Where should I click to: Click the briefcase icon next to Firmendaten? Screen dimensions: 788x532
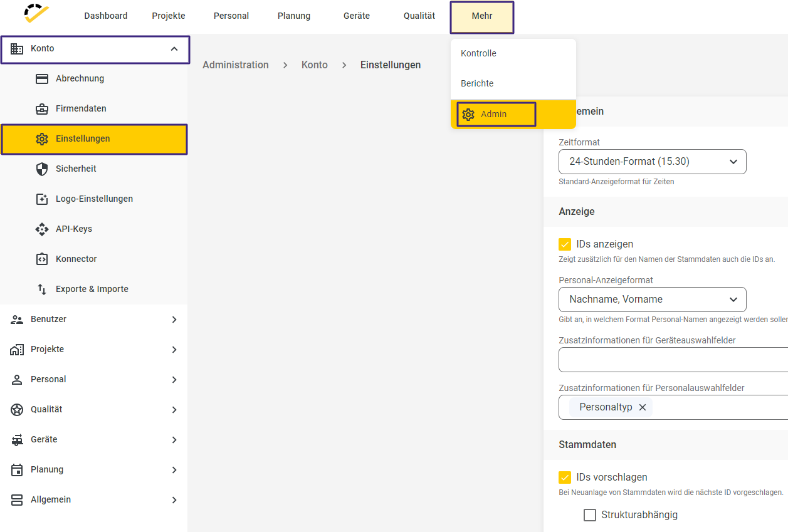(x=42, y=109)
